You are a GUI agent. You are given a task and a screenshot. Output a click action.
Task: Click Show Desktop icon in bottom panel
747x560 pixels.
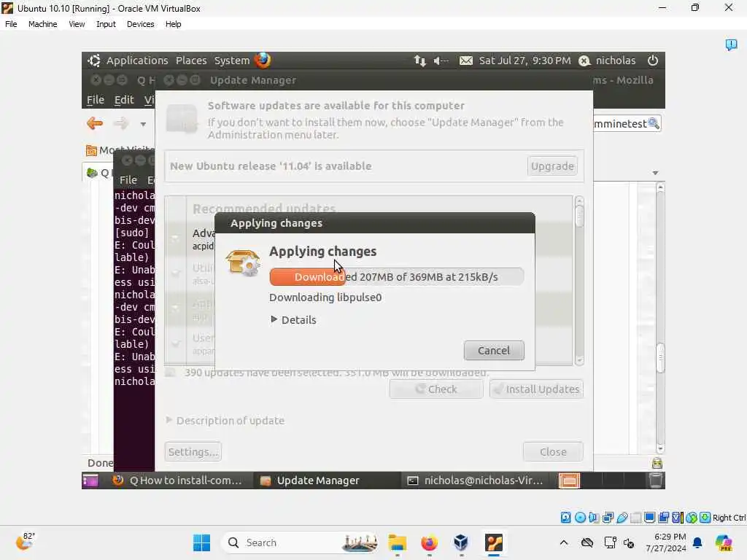pyautogui.click(x=90, y=481)
